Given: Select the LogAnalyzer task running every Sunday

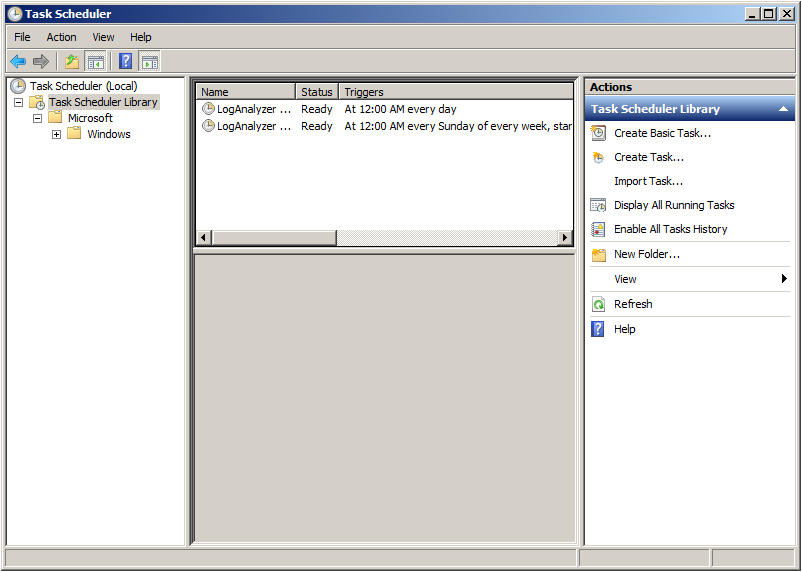Looking at the screenshot, I should tap(254, 126).
